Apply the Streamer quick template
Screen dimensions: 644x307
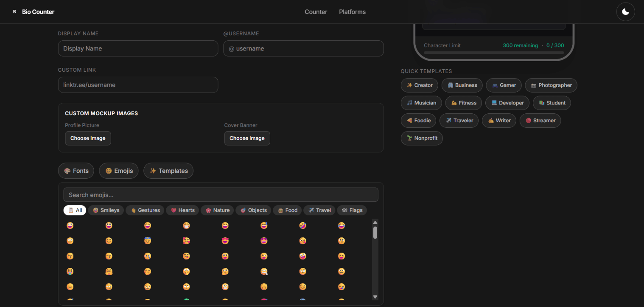(540, 121)
